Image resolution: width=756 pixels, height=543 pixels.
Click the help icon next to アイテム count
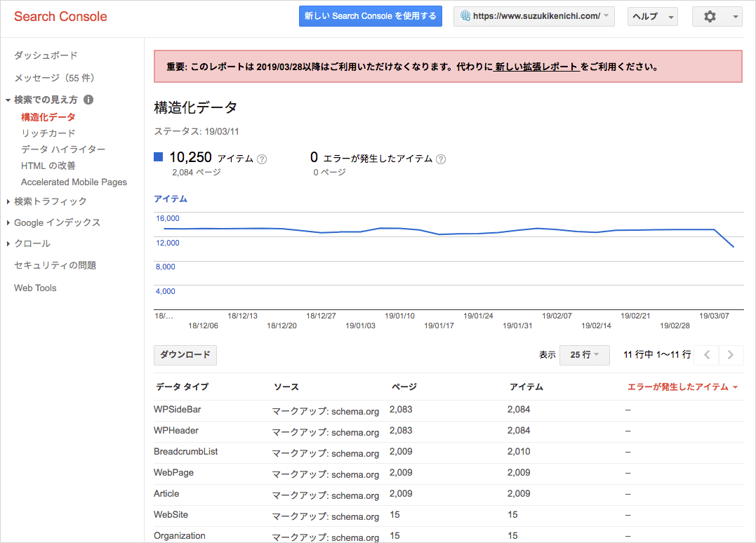pyautogui.click(x=262, y=159)
